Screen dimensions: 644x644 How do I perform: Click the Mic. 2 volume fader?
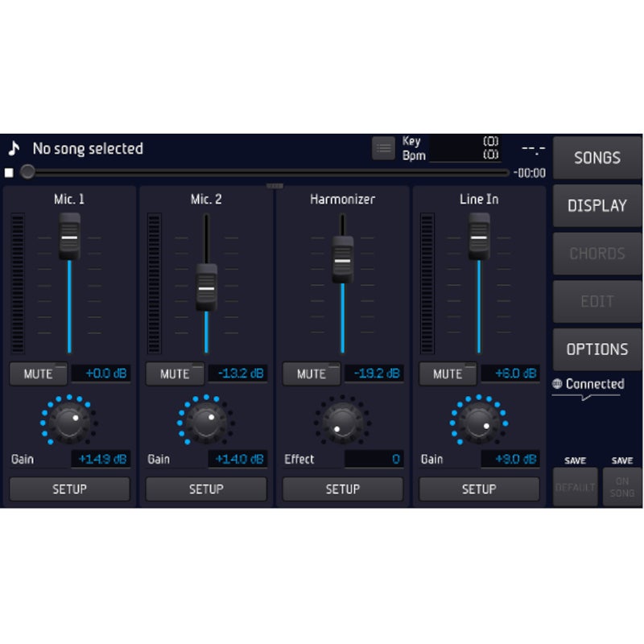pyautogui.click(x=206, y=287)
